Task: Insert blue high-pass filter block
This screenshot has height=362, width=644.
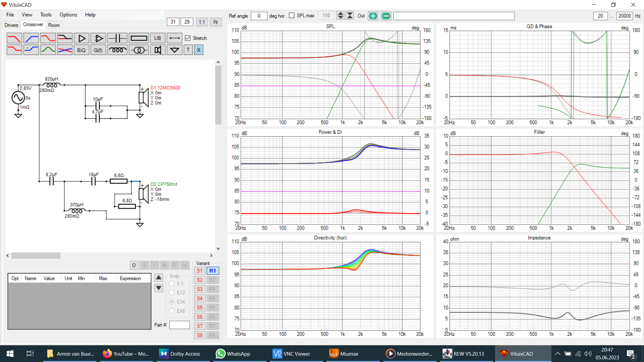Action: (31, 38)
